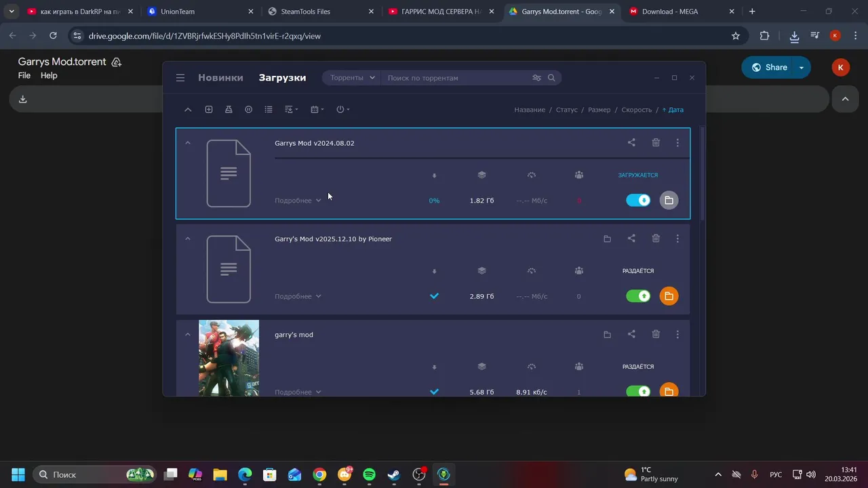Share the garry's mod torrent with poster
Image resolution: width=868 pixels, height=488 pixels.
631,334
